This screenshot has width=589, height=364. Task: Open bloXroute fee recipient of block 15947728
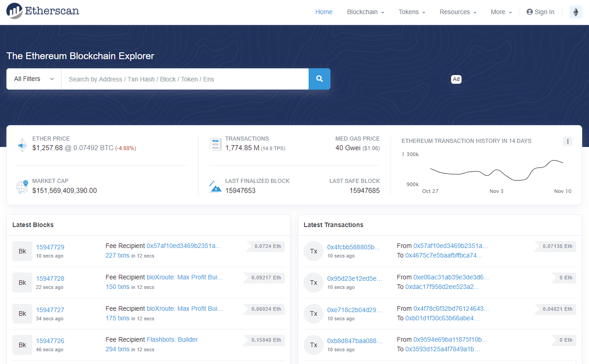click(185, 277)
